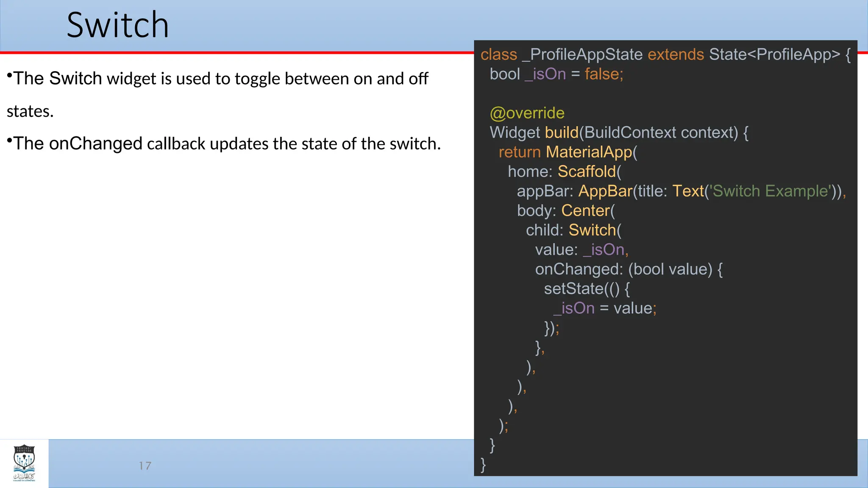
Task: Click the 'appBar: AppBar' code line
Action: click(x=682, y=191)
